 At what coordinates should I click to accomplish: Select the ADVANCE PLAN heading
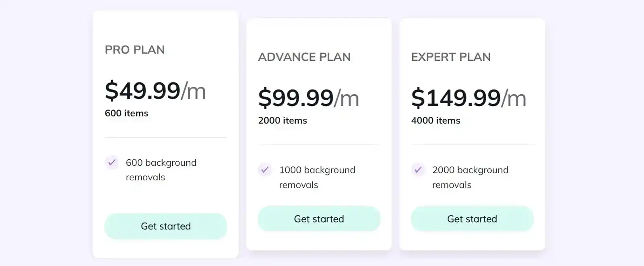(304, 57)
